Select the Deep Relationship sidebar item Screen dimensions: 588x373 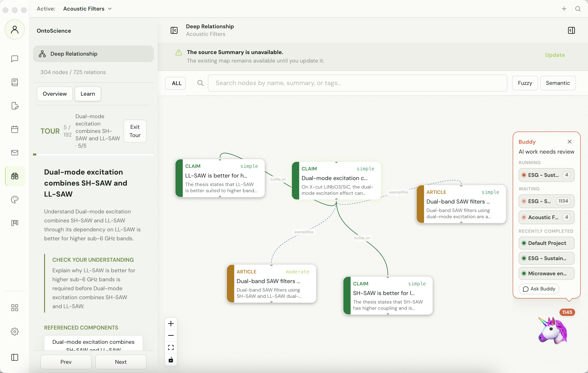tap(93, 54)
